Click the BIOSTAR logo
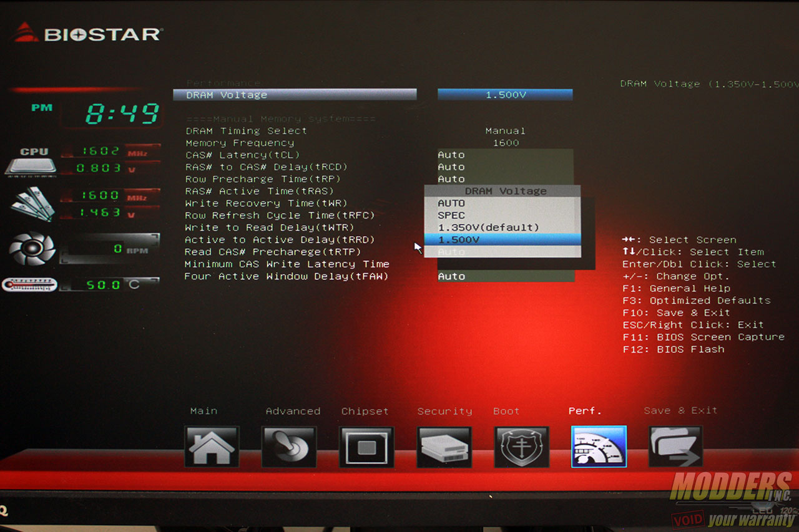799x532 pixels. 87,32
